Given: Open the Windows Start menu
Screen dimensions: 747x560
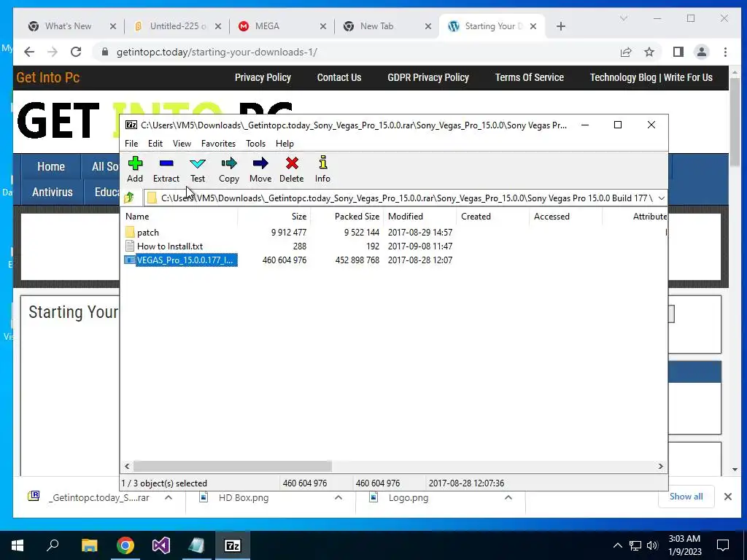Looking at the screenshot, I should 18,545.
